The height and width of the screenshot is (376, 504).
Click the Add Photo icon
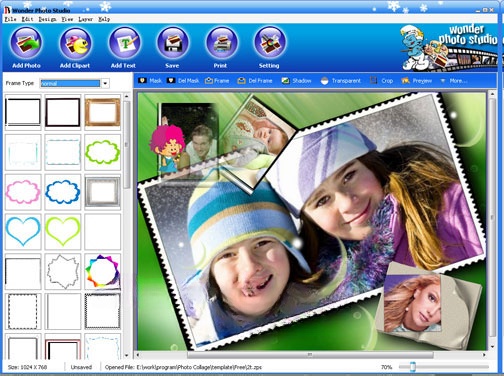tap(26, 43)
